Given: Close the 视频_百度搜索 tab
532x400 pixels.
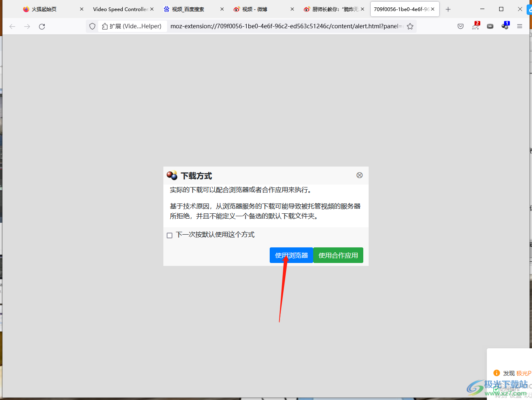Looking at the screenshot, I should pyautogui.click(x=222, y=9).
